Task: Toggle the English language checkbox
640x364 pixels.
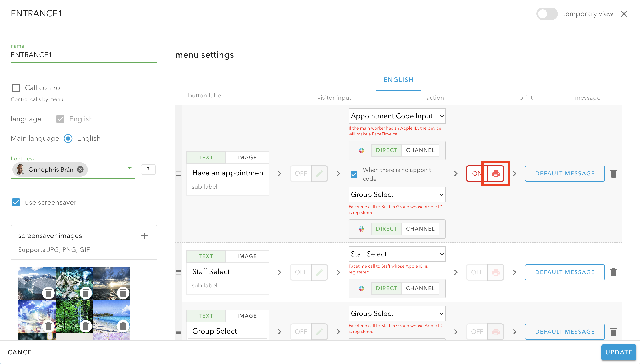Action: click(60, 119)
